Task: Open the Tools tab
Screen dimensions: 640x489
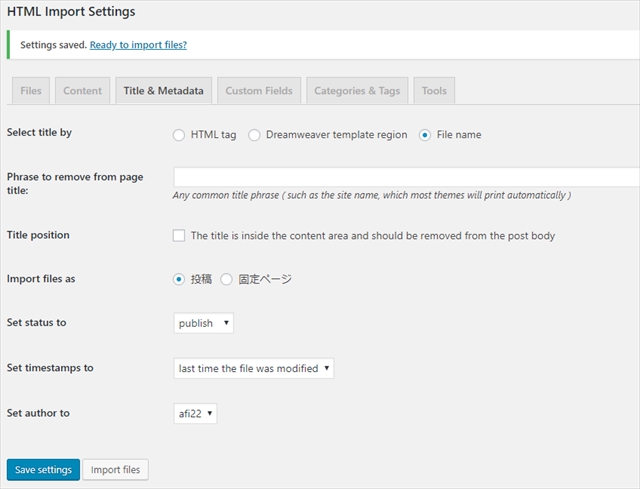Action: 434,91
